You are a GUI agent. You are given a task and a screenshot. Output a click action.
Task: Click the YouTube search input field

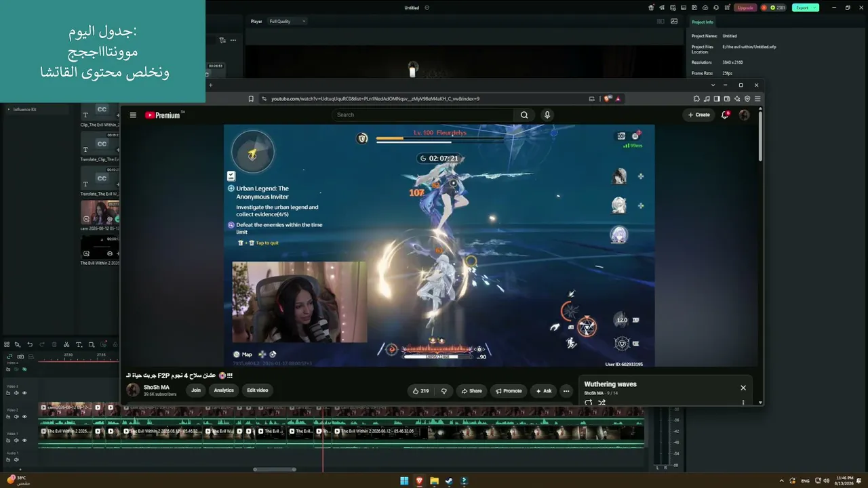424,115
